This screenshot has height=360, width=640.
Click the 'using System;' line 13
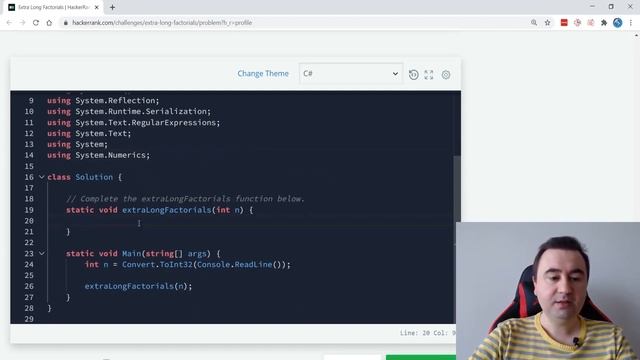point(78,144)
